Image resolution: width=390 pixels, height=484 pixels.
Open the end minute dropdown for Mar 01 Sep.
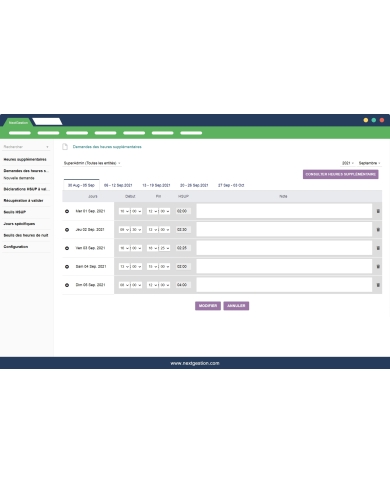pyautogui.click(x=164, y=211)
